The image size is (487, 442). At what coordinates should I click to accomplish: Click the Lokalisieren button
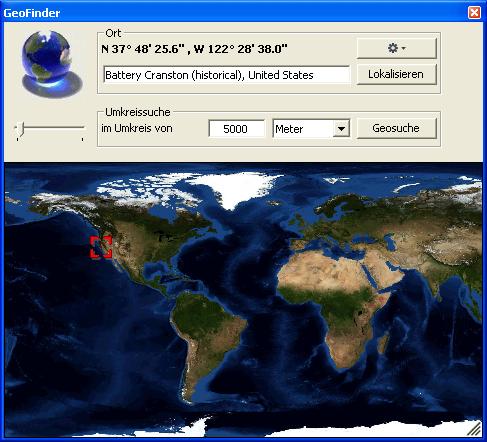click(396, 74)
